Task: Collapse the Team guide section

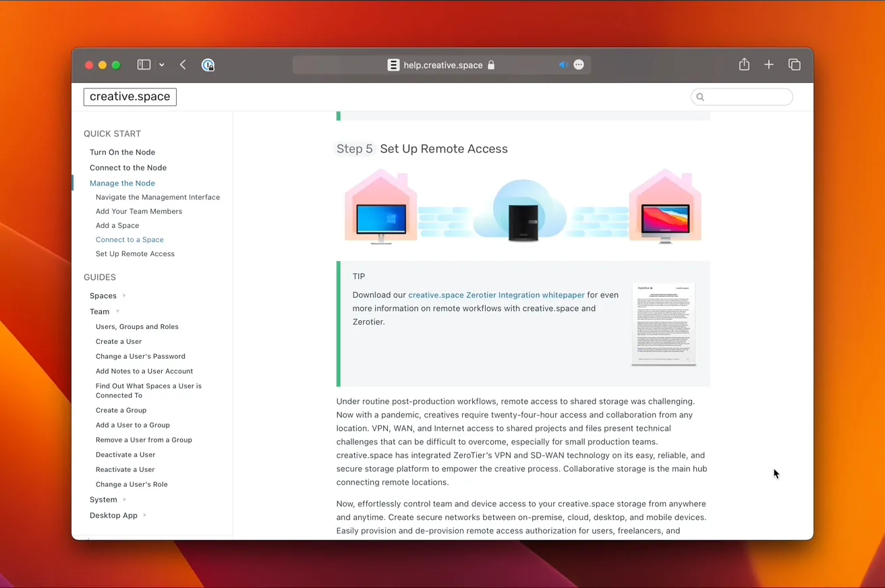Action: (x=117, y=312)
